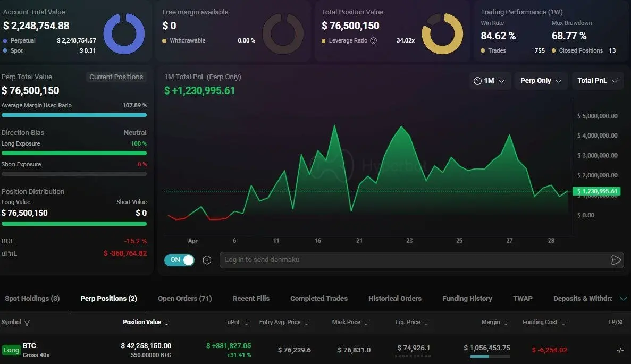The image size is (631, 364).
Task: Turn off the danmaku ON toggle
Action: pos(180,260)
